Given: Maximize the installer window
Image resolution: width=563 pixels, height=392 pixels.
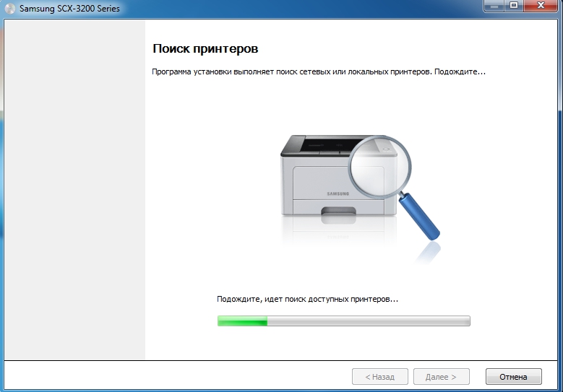Looking at the screenshot, I should pyautogui.click(x=514, y=6).
